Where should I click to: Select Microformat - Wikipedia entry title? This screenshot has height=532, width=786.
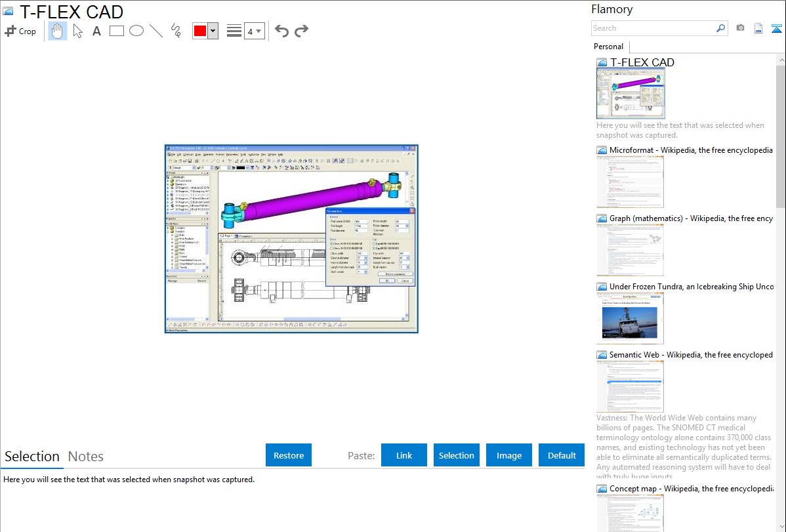click(691, 150)
